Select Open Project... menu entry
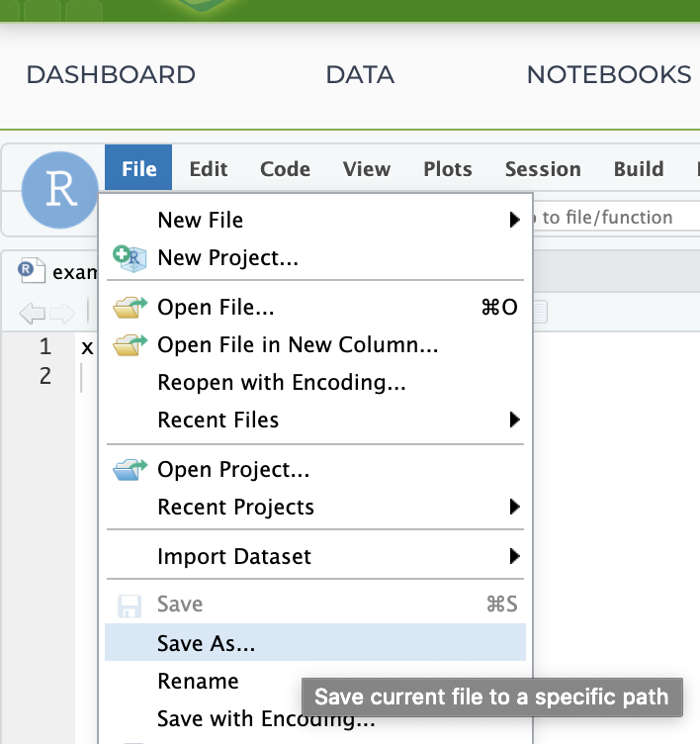The image size is (700, 744). (x=315, y=470)
